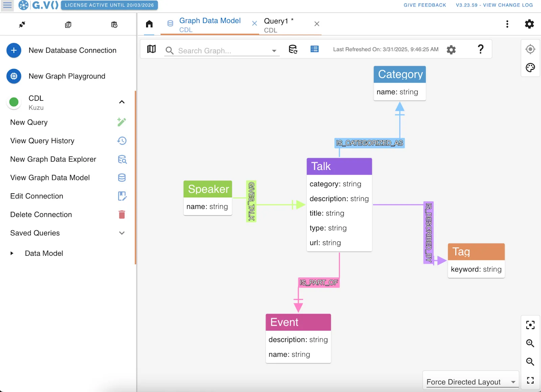Close the Graph Data Model tab

point(255,23)
